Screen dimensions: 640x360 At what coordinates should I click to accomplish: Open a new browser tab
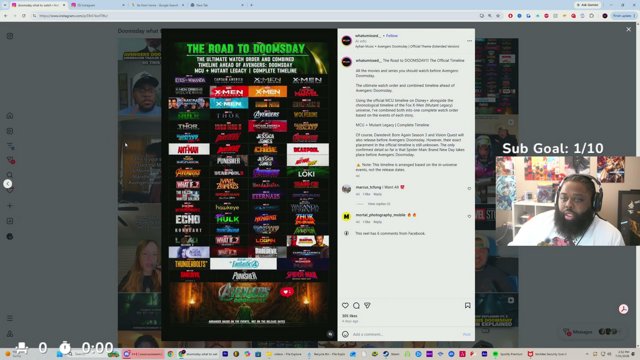[251, 5]
